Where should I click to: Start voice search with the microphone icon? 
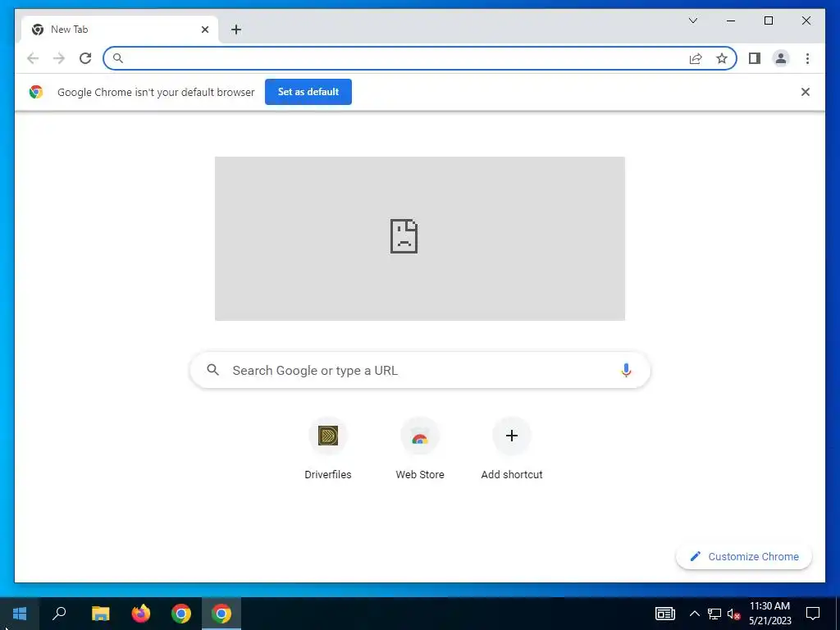pos(626,370)
